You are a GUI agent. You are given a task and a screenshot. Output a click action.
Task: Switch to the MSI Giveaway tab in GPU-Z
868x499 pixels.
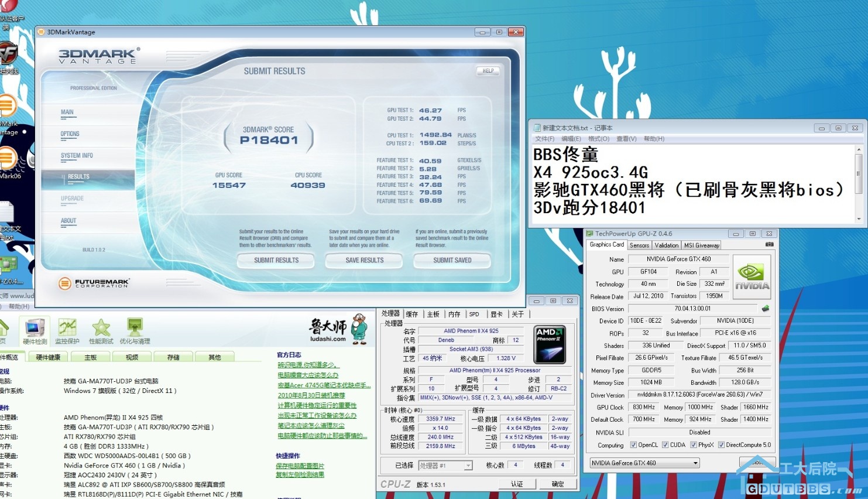click(702, 245)
